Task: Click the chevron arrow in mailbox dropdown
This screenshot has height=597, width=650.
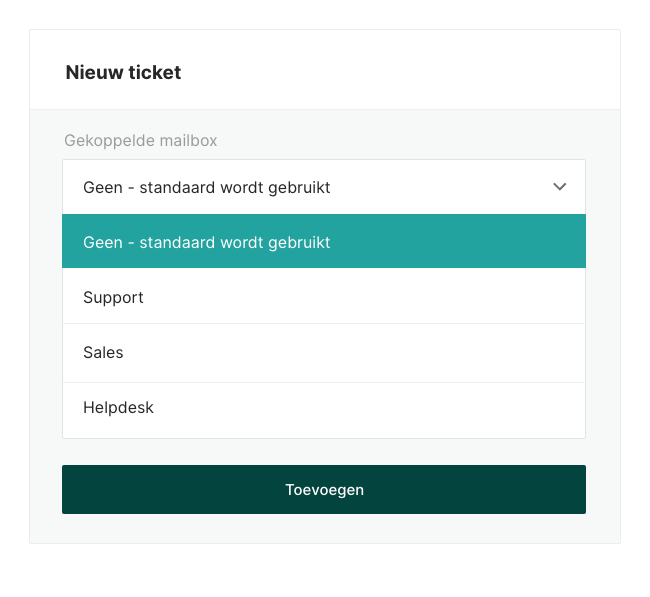Action: click(x=559, y=187)
